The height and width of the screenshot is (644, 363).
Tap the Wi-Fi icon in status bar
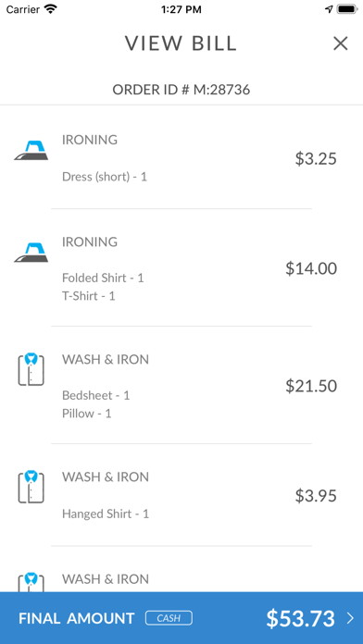pyautogui.click(x=51, y=9)
